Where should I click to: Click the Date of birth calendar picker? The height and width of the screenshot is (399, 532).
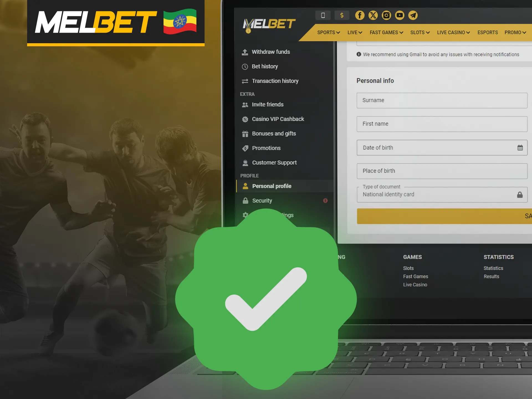tap(520, 147)
